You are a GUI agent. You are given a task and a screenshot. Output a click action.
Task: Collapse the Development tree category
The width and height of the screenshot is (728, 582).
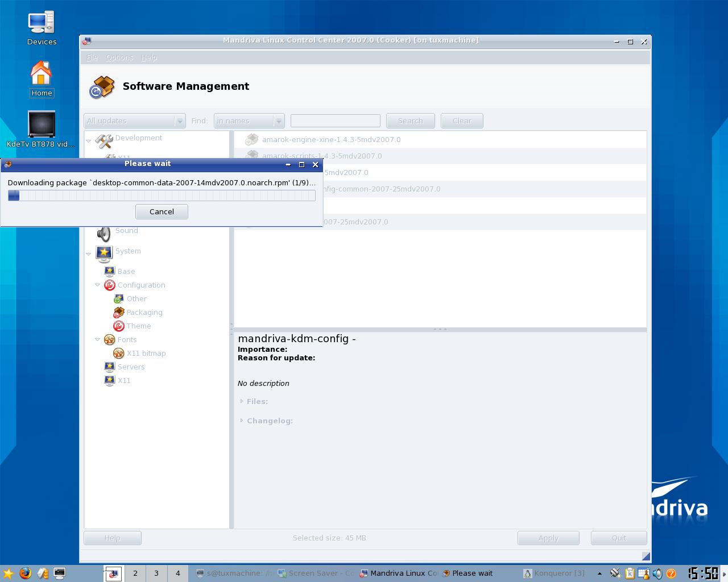[x=89, y=140]
